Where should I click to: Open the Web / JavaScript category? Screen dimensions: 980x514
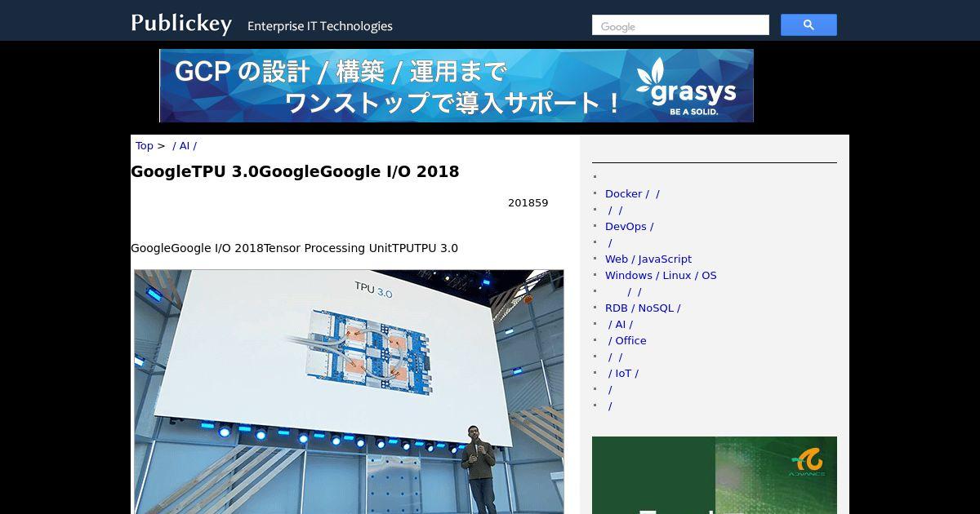648,259
